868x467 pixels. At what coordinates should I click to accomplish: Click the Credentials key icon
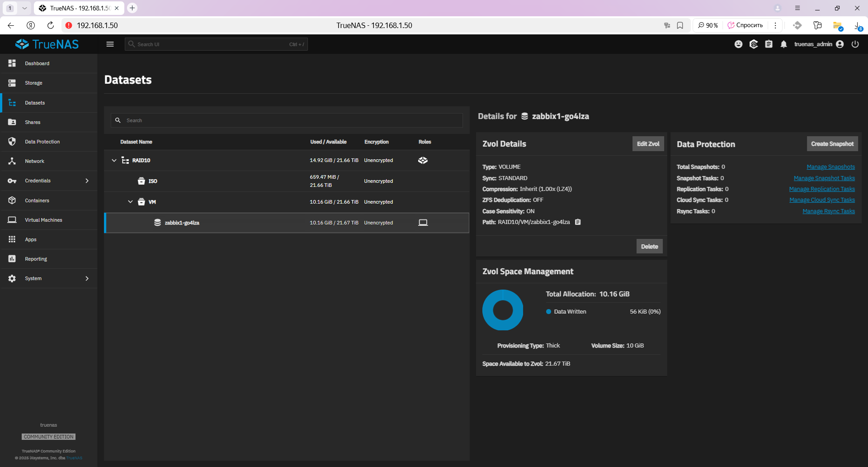[x=12, y=181]
